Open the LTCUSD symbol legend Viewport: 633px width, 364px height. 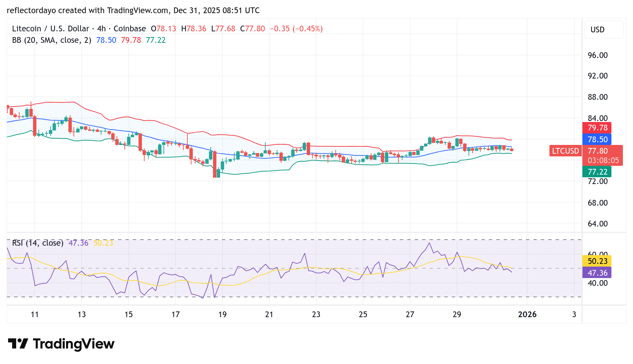point(565,151)
